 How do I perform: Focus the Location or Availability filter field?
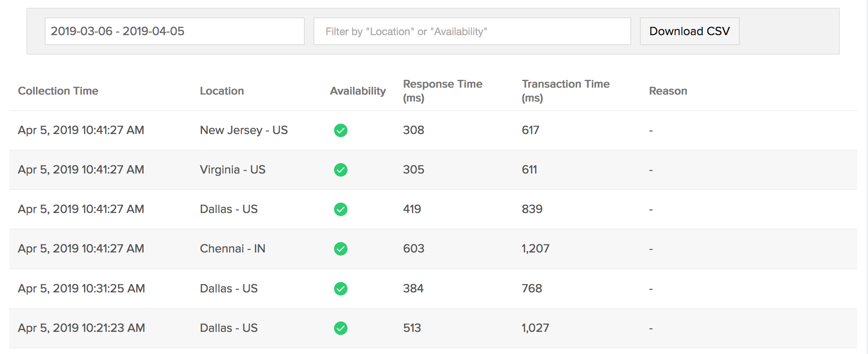coord(472,31)
